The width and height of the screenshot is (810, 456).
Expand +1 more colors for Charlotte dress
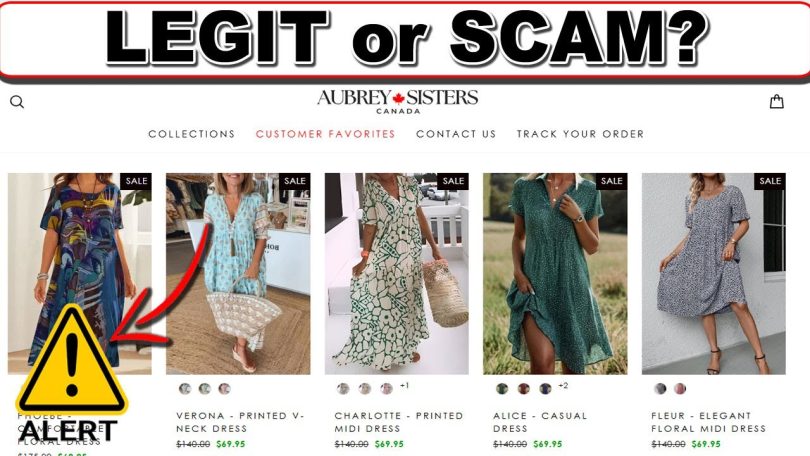[404, 385]
